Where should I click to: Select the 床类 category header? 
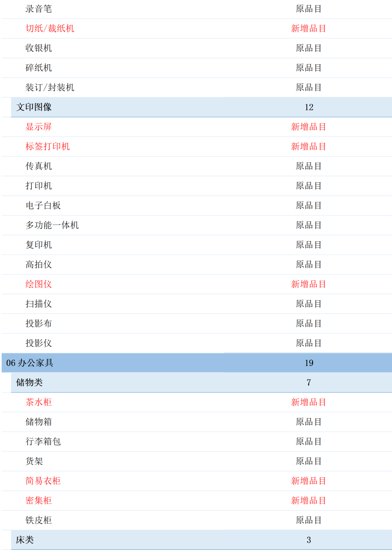coord(25,540)
